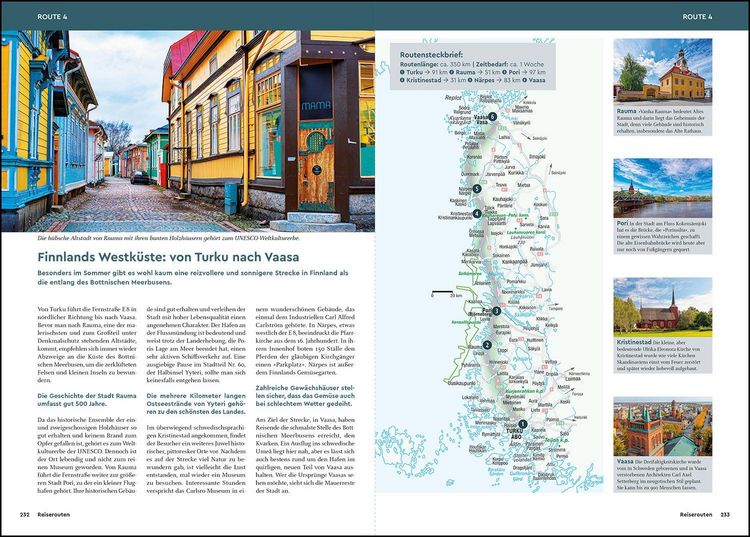Click the 'Routensteckbrief:' box title

pyautogui.click(x=431, y=55)
